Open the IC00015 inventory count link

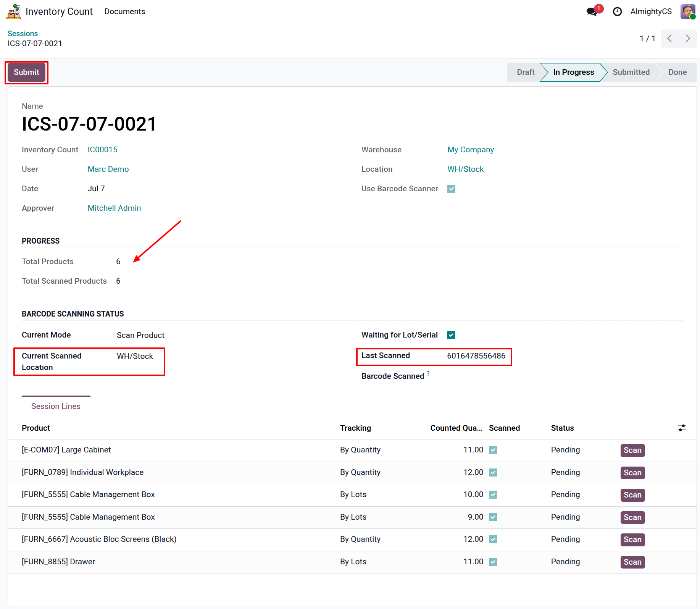(x=103, y=150)
